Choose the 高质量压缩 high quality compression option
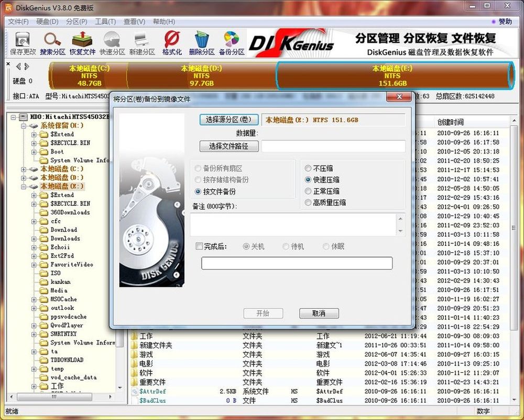This screenshot has width=524, height=420. point(308,203)
